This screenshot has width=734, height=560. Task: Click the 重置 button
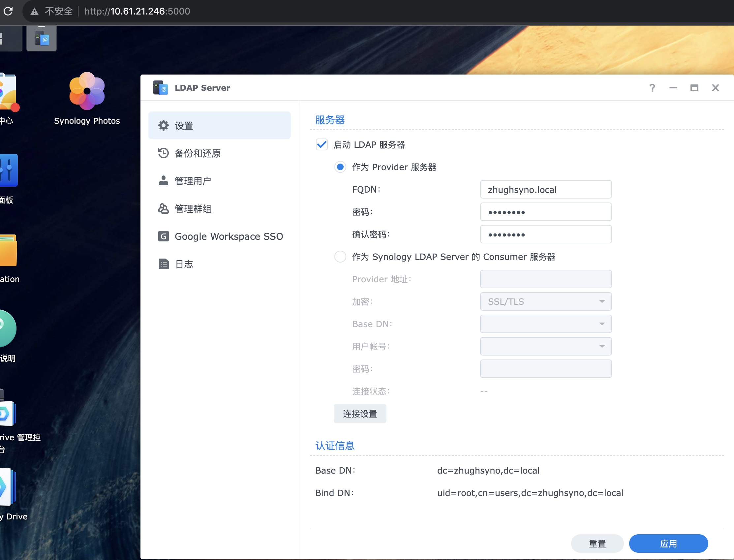point(597,544)
